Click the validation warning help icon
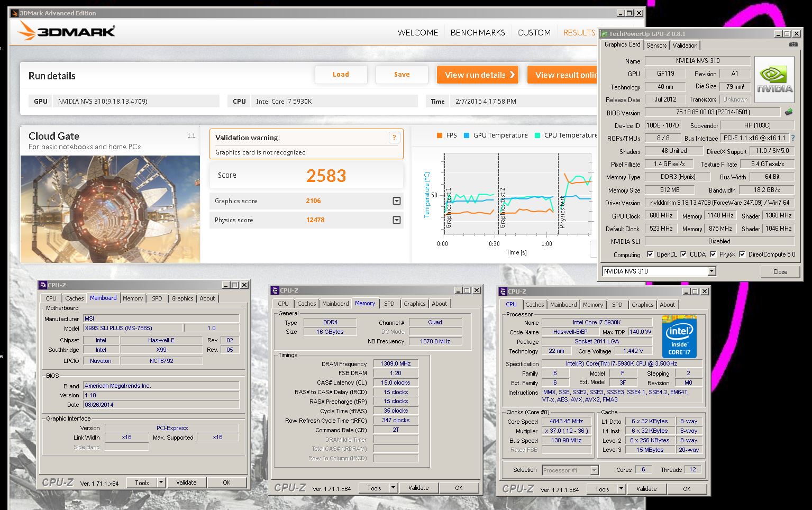812x510 pixels. pos(394,138)
